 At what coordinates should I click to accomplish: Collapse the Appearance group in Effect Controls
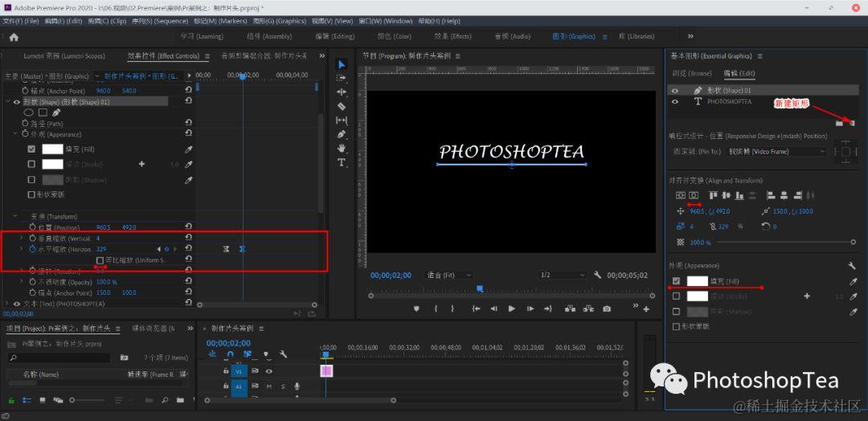tap(15, 134)
